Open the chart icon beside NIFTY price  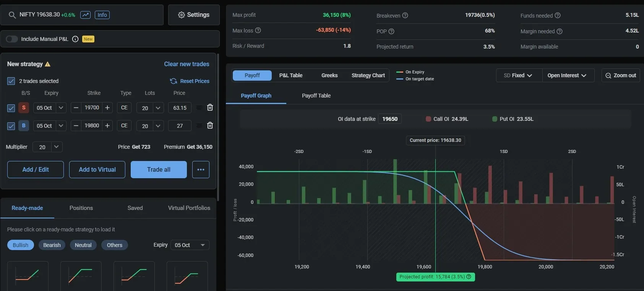coord(85,15)
